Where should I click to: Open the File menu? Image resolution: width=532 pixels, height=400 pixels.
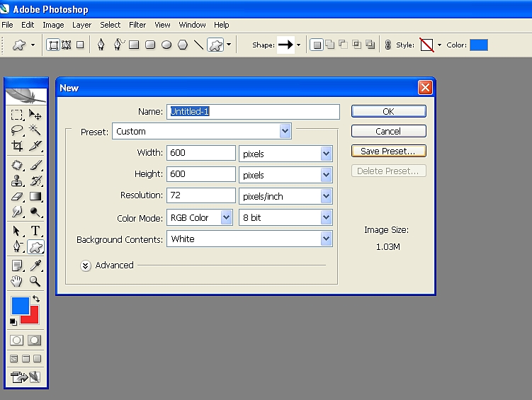tap(7, 25)
